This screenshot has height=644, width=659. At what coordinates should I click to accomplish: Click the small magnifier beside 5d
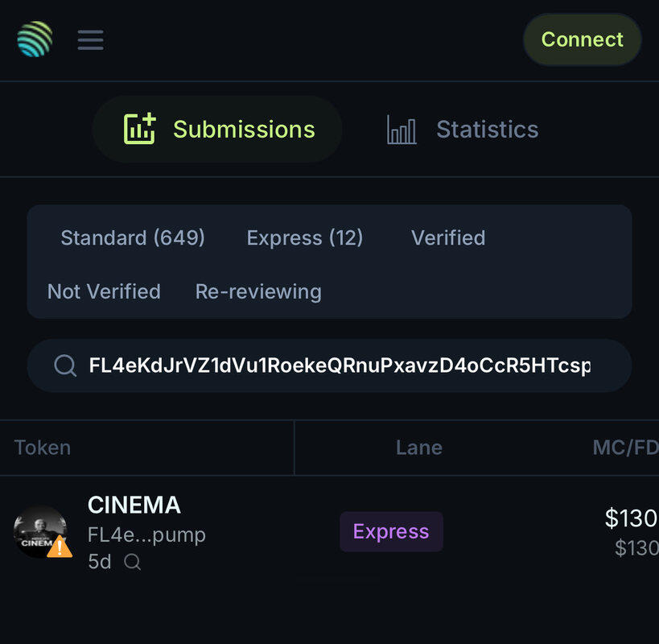133,563
